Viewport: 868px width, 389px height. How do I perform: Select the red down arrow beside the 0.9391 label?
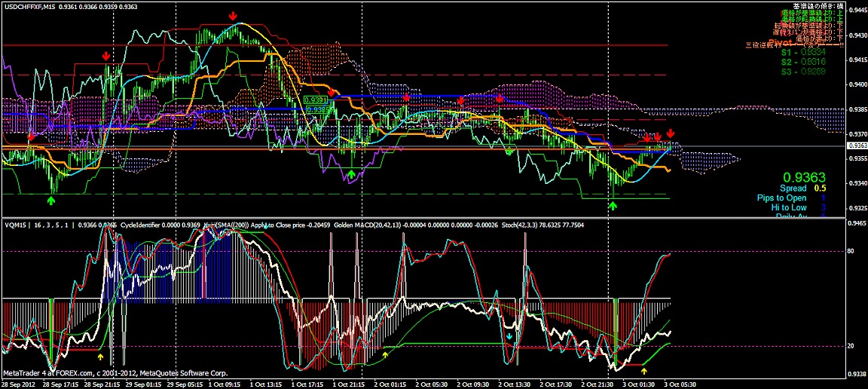(332, 91)
